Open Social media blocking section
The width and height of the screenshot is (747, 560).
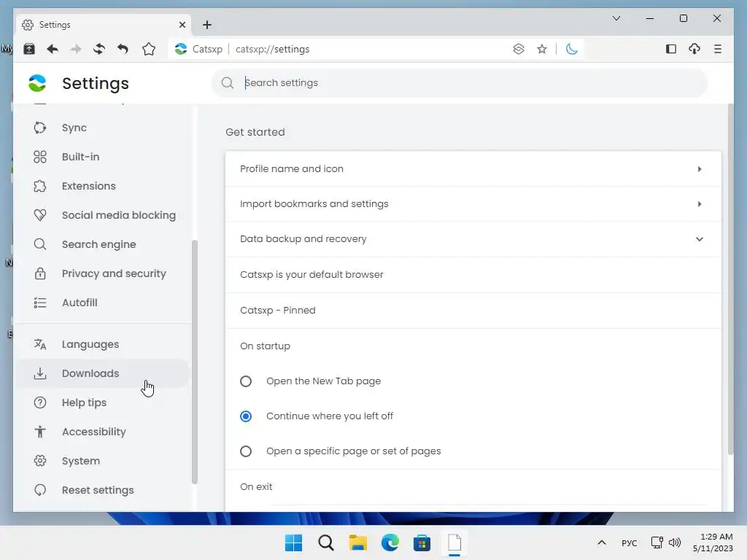point(103,215)
